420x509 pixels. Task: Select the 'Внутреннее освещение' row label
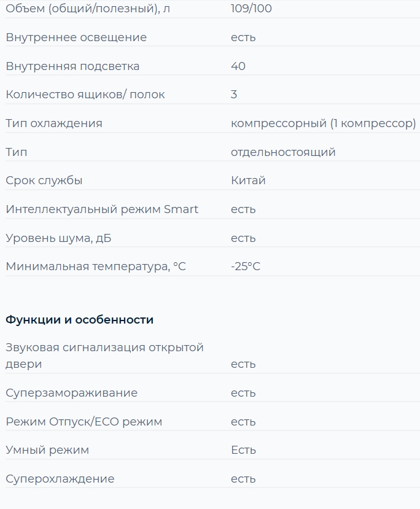(x=76, y=37)
